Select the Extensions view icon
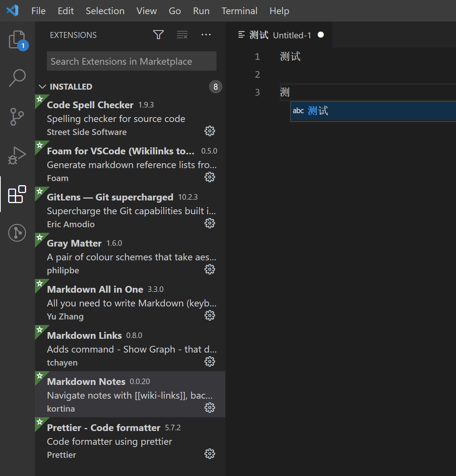The image size is (456, 476). pos(17,194)
